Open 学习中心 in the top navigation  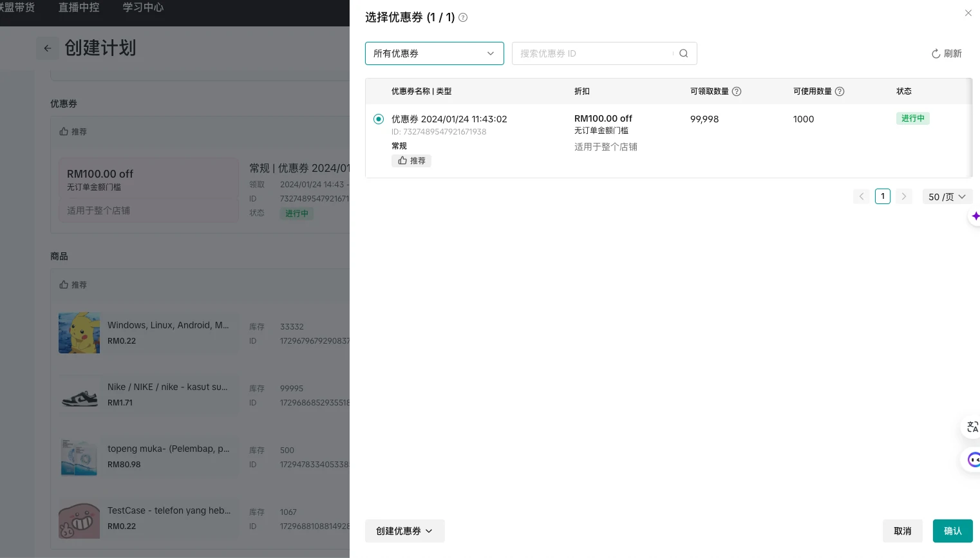click(143, 8)
